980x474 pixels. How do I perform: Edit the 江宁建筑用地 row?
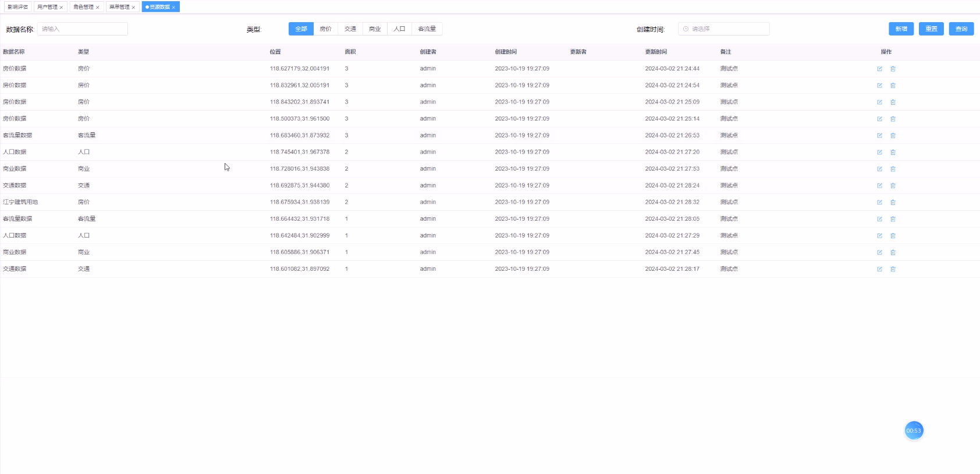click(x=879, y=203)
